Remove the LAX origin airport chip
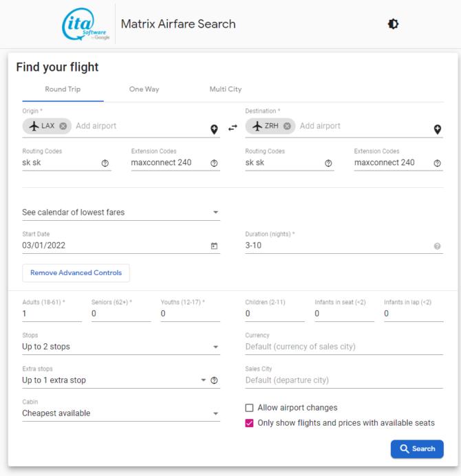Viewport: 461px width, 476px height. click(x=63, y=126)
